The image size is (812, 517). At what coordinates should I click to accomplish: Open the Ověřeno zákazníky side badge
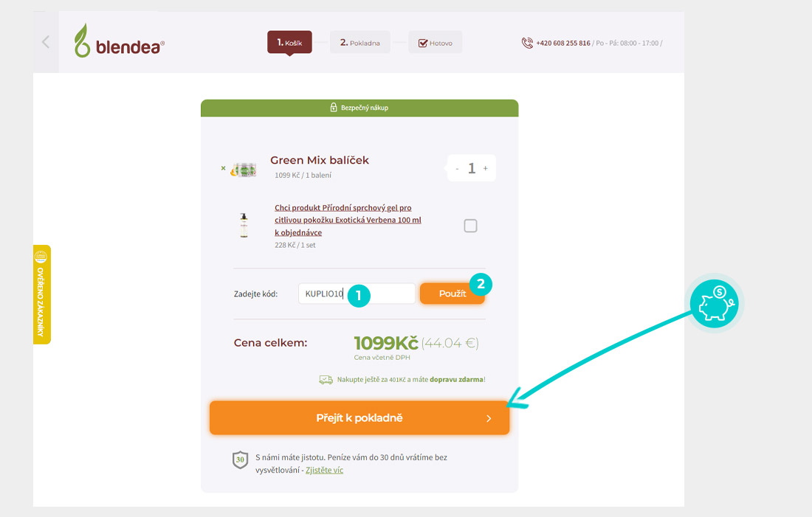(42, 294)
